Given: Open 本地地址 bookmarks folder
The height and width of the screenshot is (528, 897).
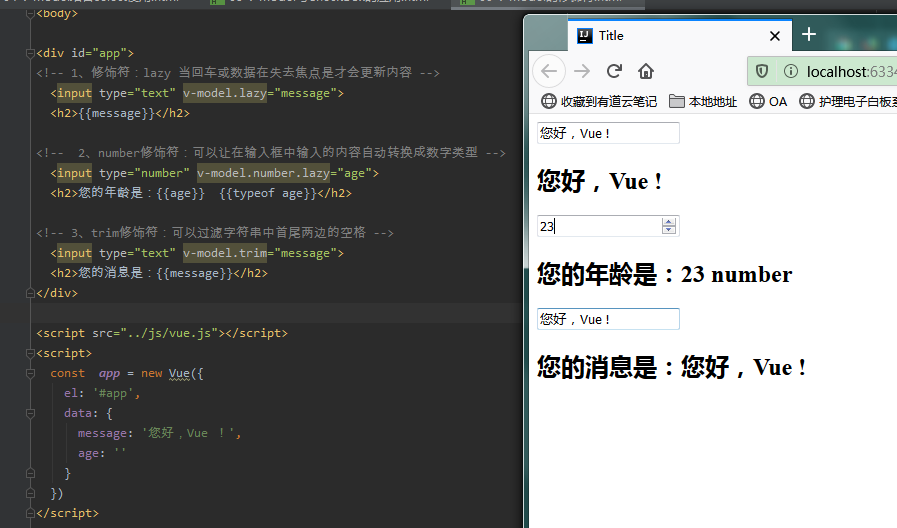Looking at the screenshot, I should coord(703,102).
